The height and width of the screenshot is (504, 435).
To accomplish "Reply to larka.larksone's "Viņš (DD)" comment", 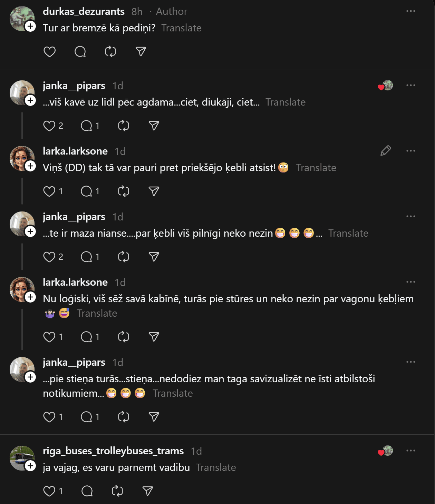I will click(x=86, y=191).
